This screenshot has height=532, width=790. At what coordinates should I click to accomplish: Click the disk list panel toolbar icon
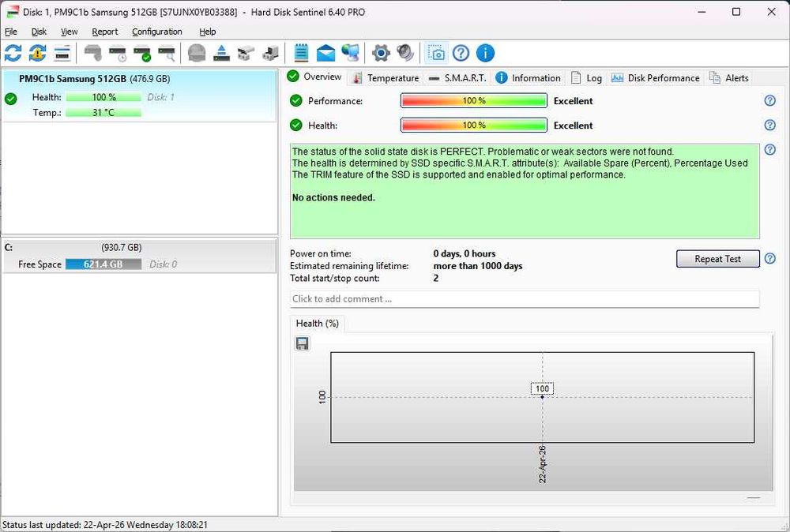pos(62,53)
